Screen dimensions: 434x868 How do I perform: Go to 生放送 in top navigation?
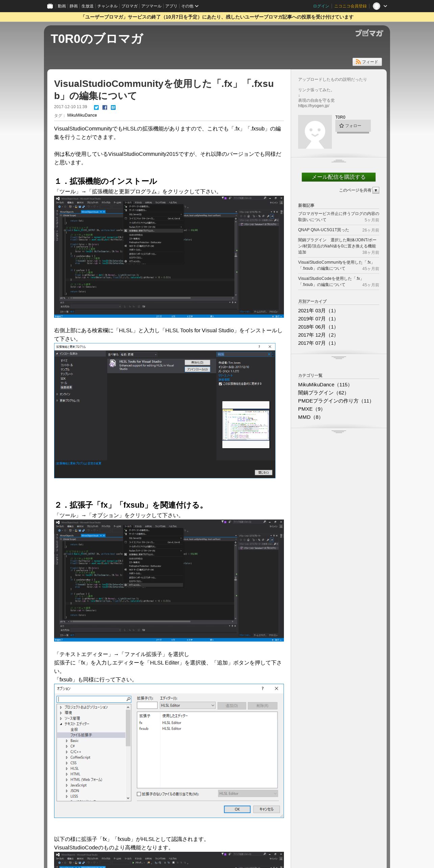[87, 6]
